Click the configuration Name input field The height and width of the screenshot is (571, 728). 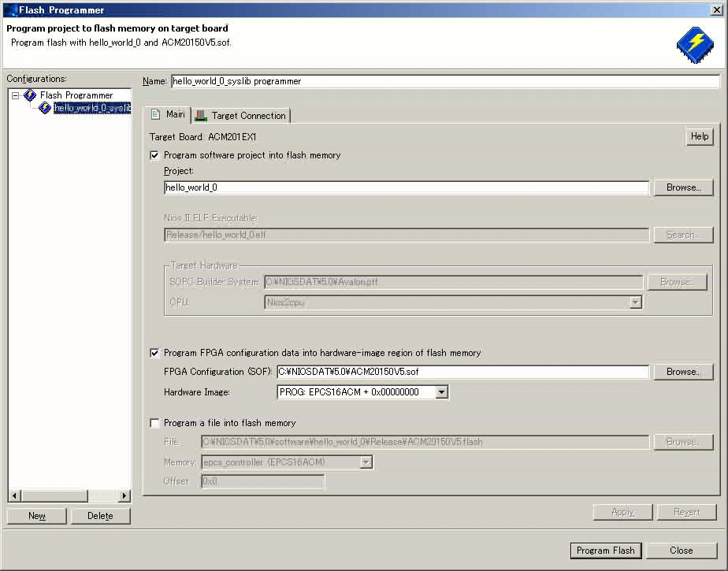tap(444, 81)
